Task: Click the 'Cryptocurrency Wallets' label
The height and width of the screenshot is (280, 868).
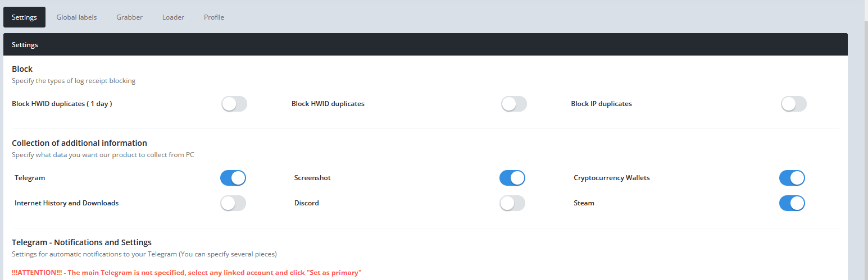Action: (x=612, y=178)
